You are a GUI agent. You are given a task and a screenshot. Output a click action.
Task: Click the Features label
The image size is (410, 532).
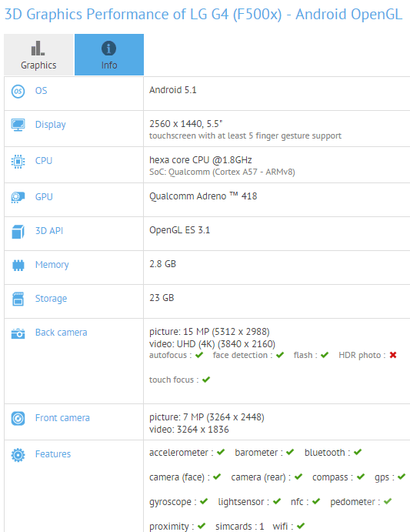(x=53, y=454)
